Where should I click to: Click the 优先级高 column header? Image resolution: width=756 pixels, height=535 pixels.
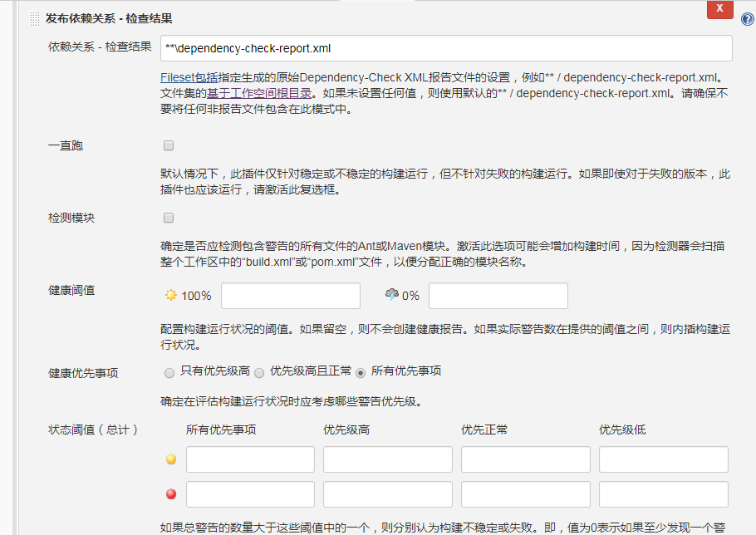346,430
